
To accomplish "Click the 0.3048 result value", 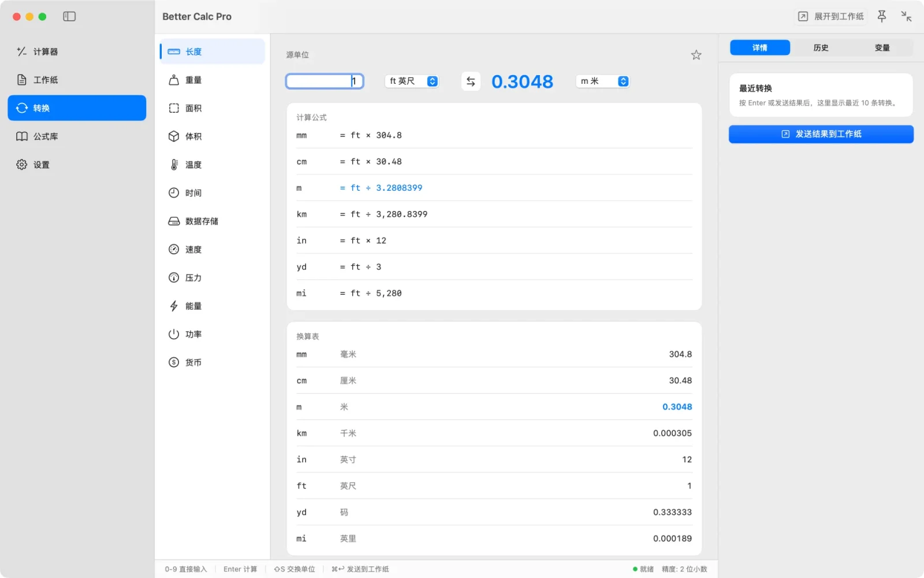I will [522, 81].
